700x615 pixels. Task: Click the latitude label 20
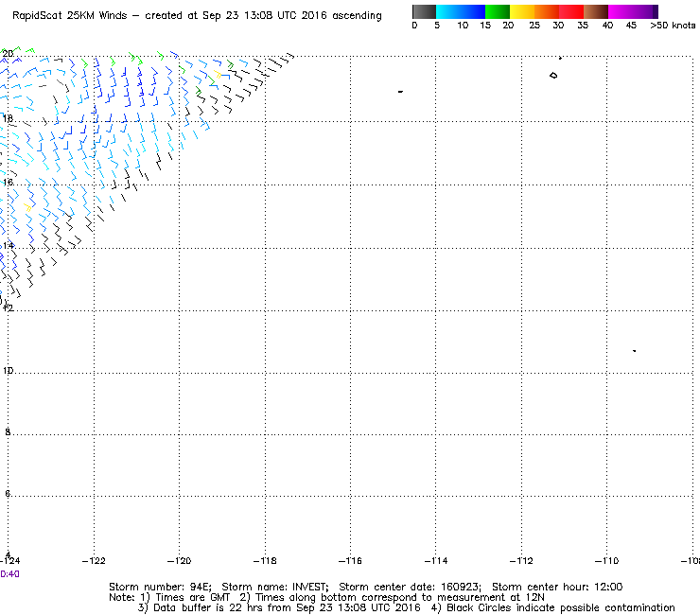[x=8, y=54]
